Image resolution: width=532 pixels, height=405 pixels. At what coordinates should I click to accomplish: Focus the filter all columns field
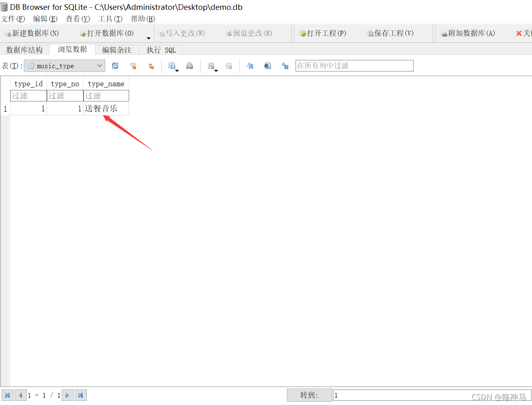point(354,66)
